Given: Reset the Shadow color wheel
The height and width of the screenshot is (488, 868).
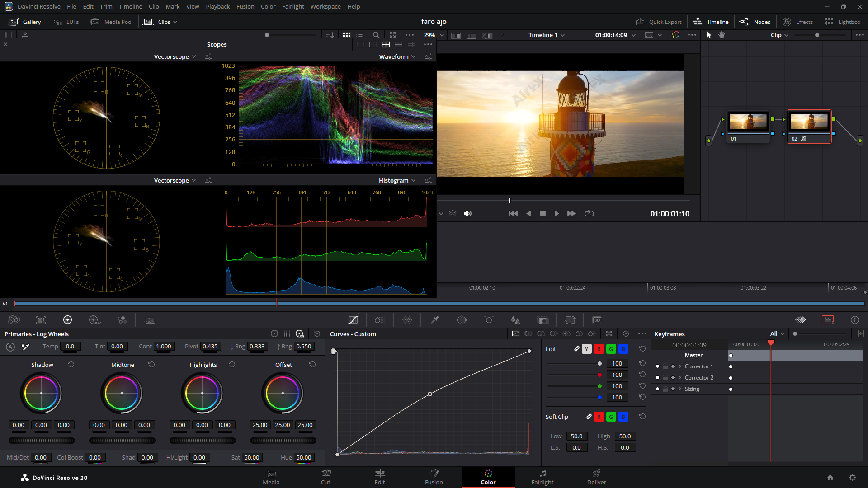Looking at the screenshot, I should point(71,365).
